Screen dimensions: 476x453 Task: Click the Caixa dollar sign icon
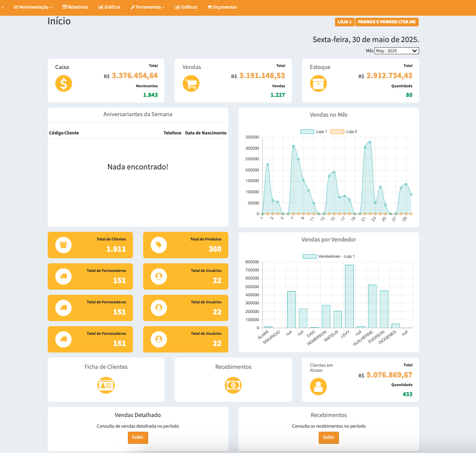pos(63,84)
